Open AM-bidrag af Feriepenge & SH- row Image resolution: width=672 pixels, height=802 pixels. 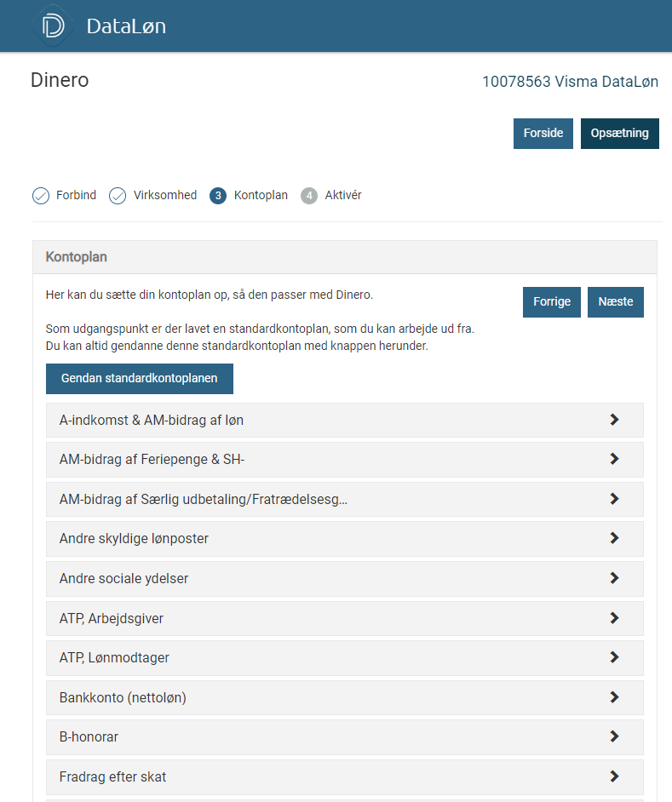[x=344, y=459]
